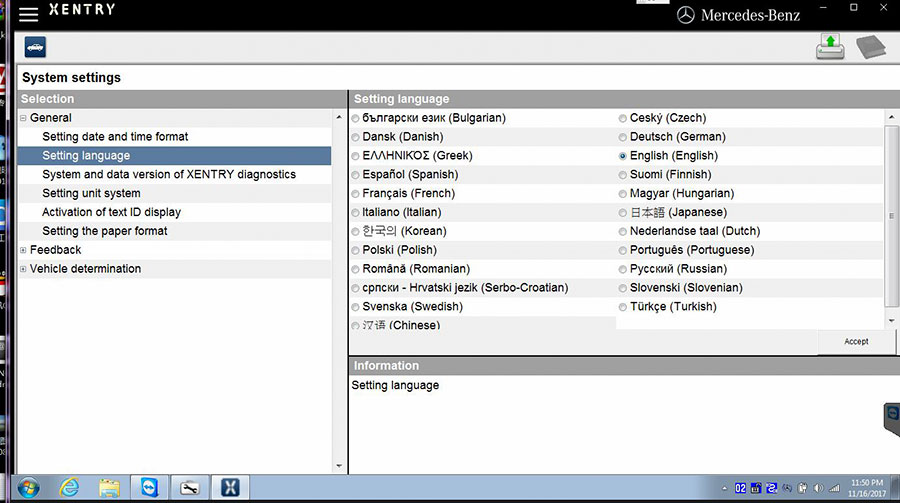900x503 pixels.
Task: Click the XENTRY X icon in taskbar
Action: (229, 487)
